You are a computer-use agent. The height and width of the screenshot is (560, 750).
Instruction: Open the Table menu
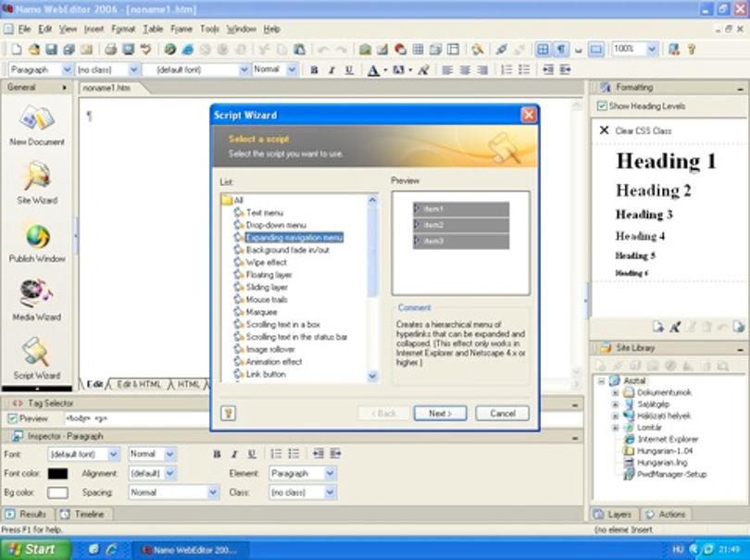pyautogui.click(x=153, y=30)
